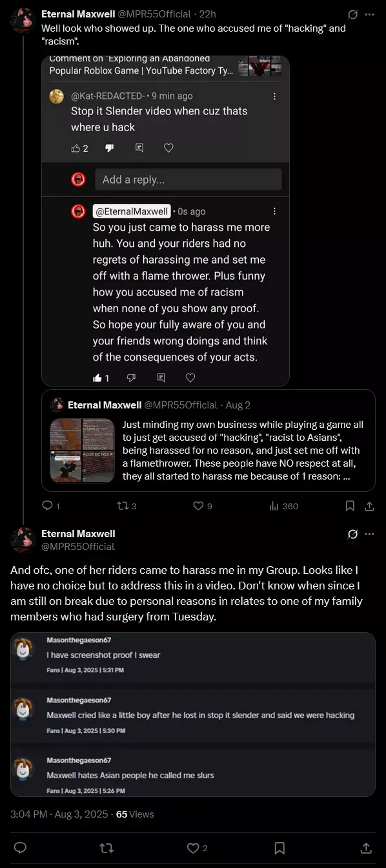View analytics showing 360 views
The width and height of the screenshot is (386, 868).
pos(283,506)
